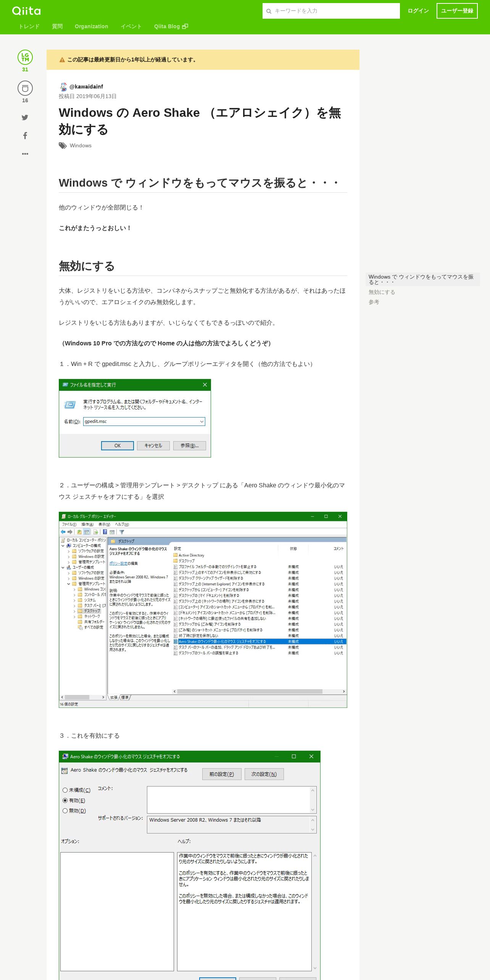Collapse コンピューターの構成 tree node
The width and height of the screenshot is (490, 980).
pyautogui.click(x=63, y=546)
